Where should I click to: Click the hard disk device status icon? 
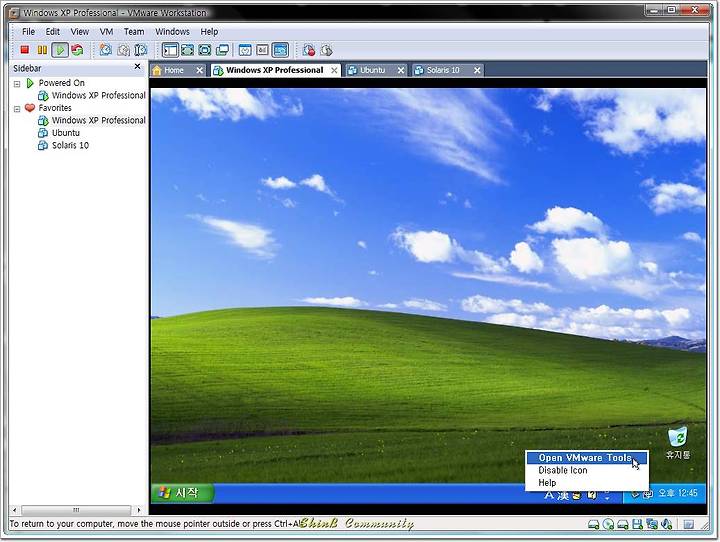click(594, 524)
